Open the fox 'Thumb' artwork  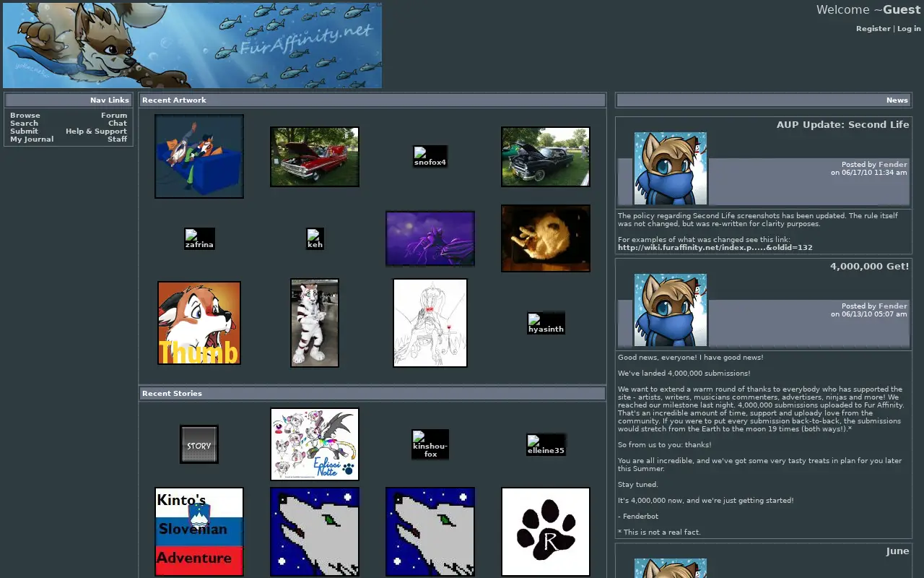pyautogui.click(x=199, y=323)
